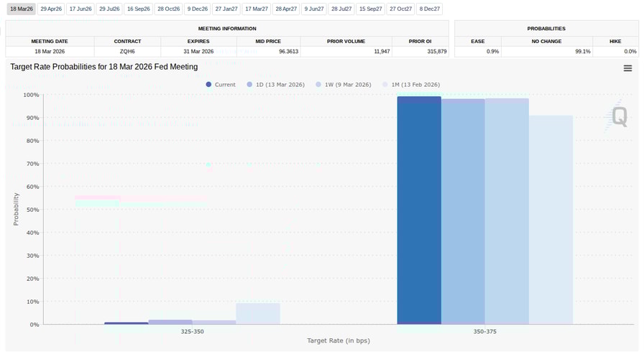Toggle the Current series in the legend
644x354 pixels.
point(220,85)
